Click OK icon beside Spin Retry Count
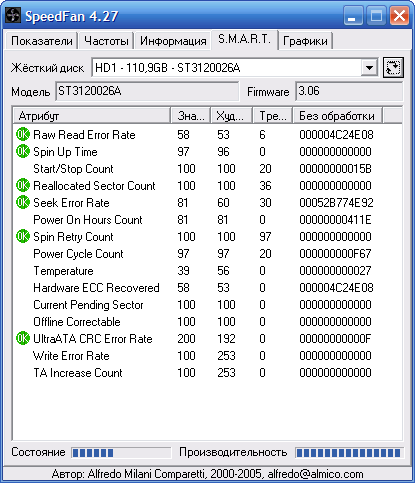 (23, 236)
